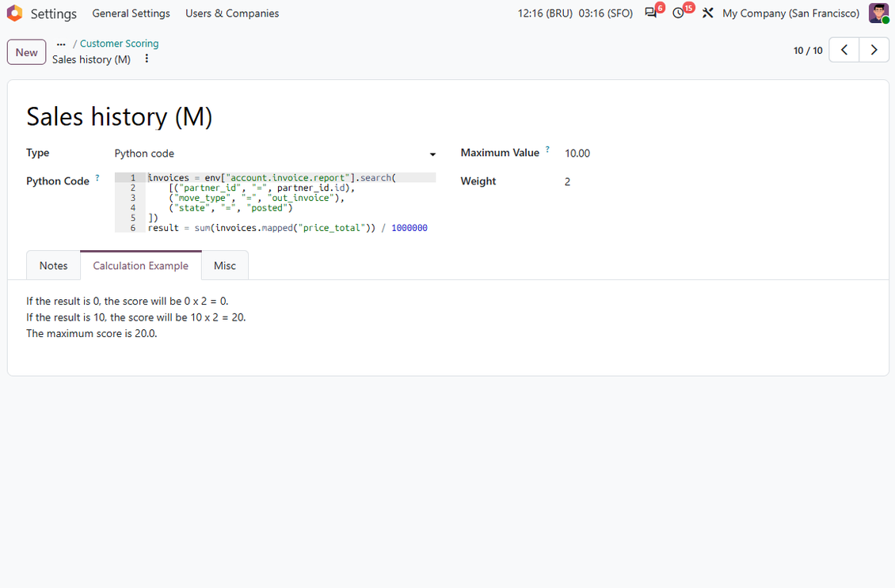The height and width of the screenshot is (588, 895).
Task: Click the 12:16 (BRU) clock text
Action: [x=545, y=13]
